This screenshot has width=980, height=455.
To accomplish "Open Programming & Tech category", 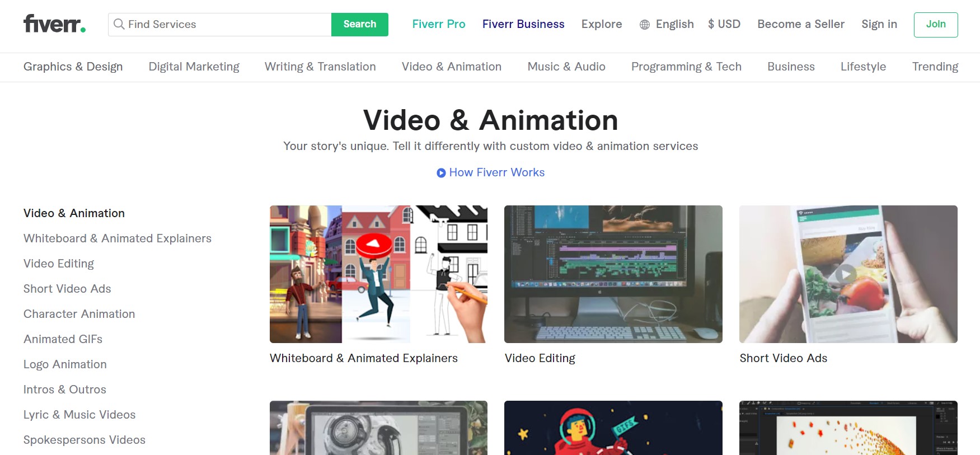I will coord(686,67).
